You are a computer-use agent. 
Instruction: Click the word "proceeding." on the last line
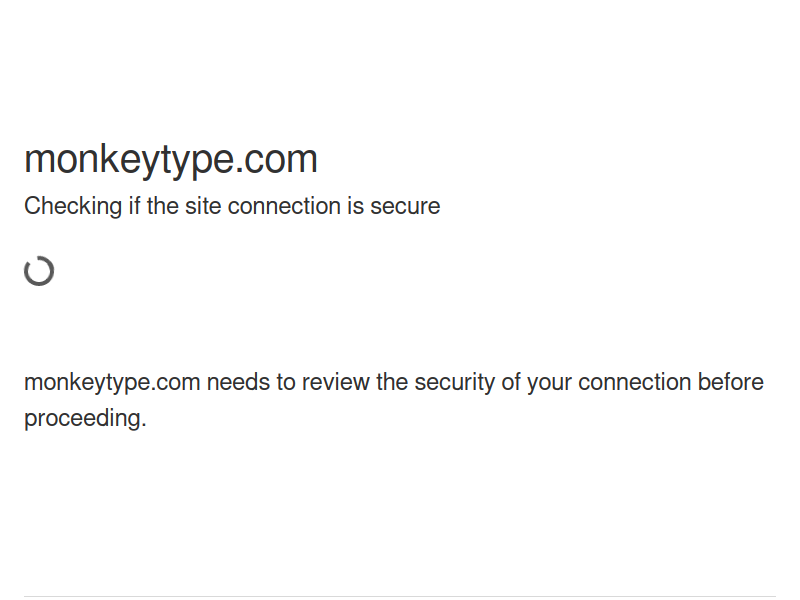[85, 419]
